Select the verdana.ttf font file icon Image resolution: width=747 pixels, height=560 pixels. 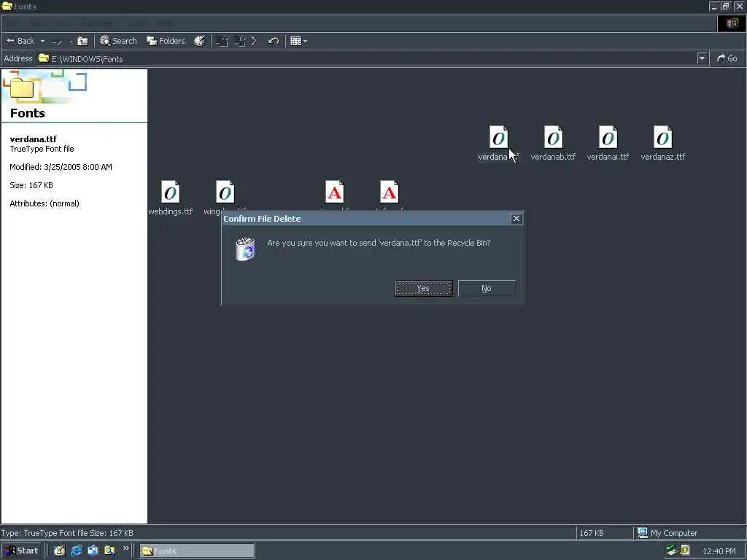coord(498,137)
